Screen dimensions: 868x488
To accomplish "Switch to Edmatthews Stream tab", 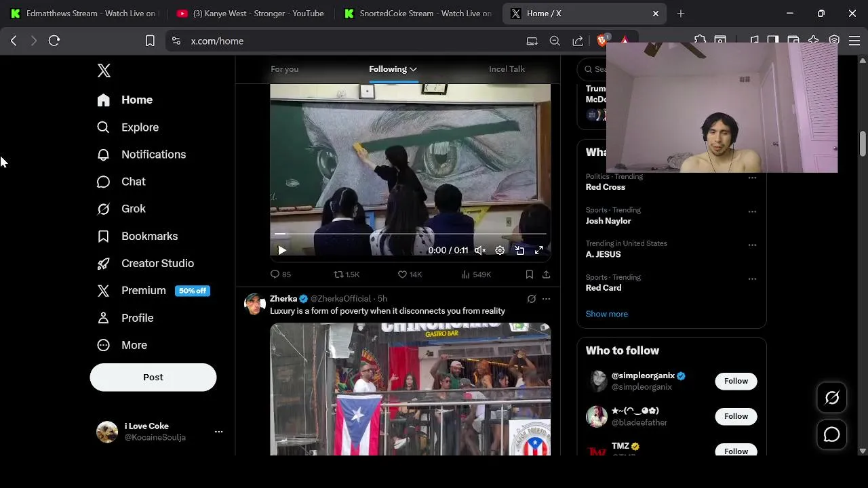I will [x=83, y=14].
